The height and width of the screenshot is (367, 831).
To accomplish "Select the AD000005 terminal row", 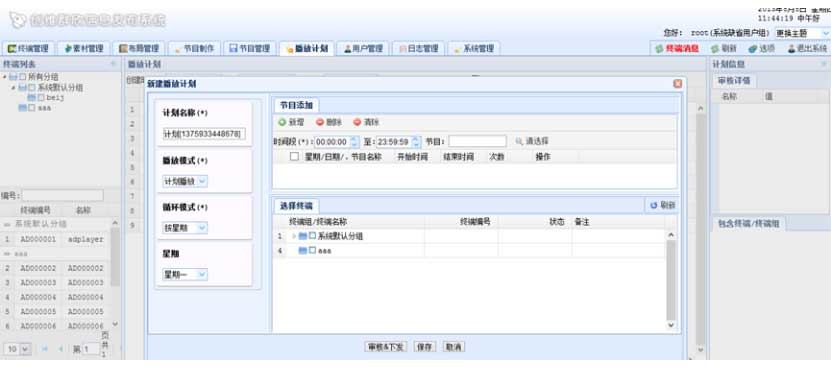I will point(55,311).
